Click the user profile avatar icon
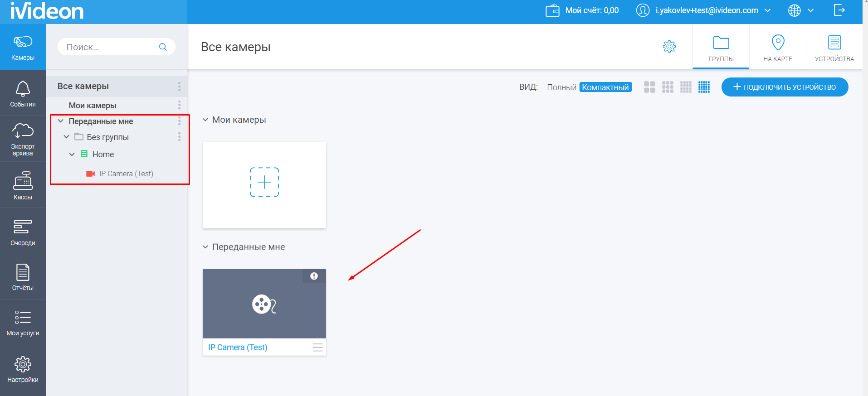The width and height of the screenshot is (868, 396). click(x=643, y=10)
